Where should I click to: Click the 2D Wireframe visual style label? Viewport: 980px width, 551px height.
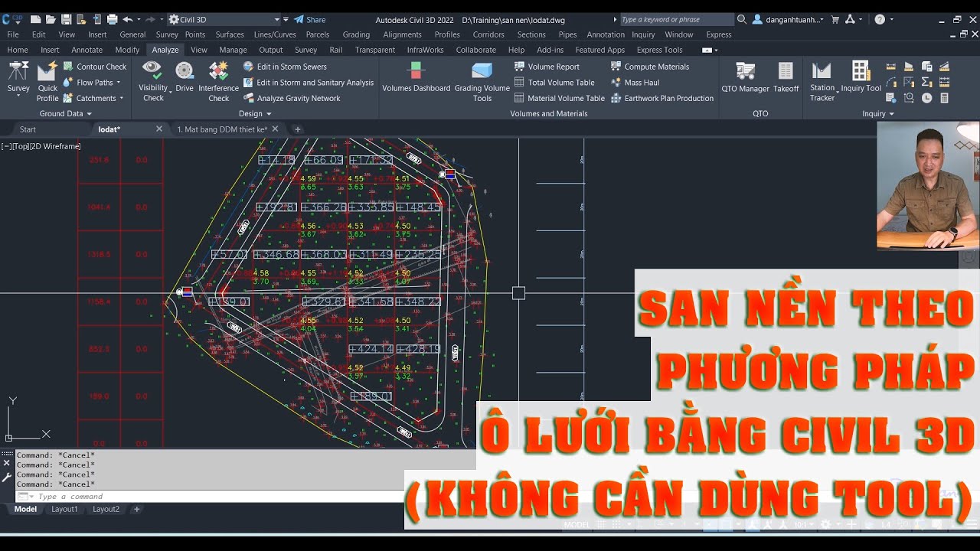(x=55, y=146)
